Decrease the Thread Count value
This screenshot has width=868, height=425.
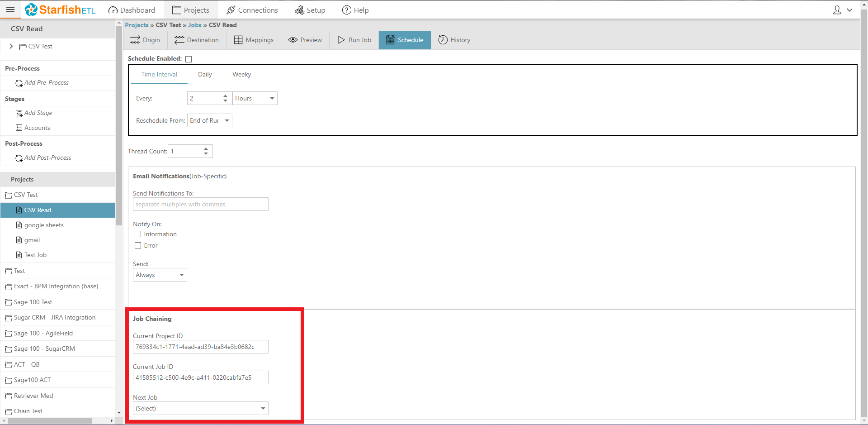coord(206,154)
